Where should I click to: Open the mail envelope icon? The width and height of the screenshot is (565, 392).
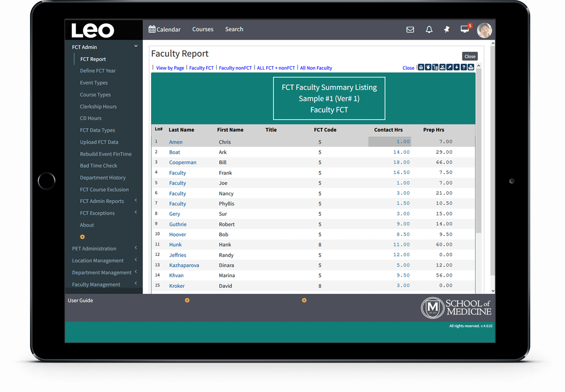click(410, 30)
